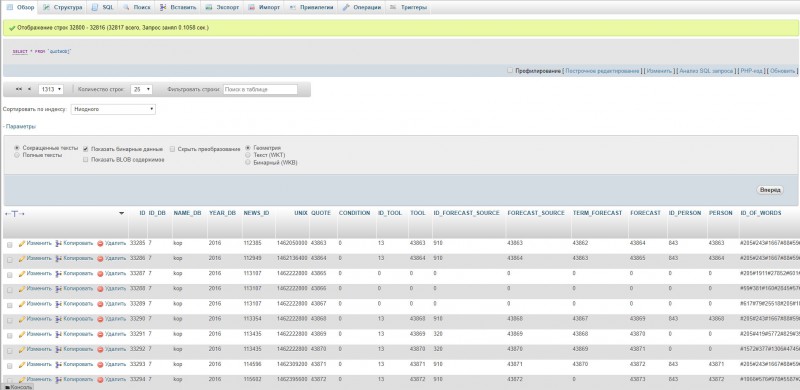Open the Сортировать по индексу dropdown
800x390 pixels.
113,109
